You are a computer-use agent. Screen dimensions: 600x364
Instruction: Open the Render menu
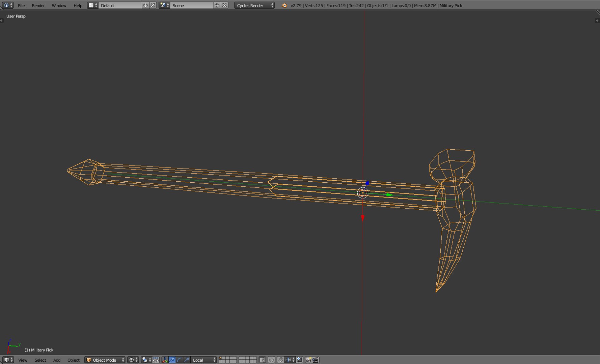[x=38, y=5]
